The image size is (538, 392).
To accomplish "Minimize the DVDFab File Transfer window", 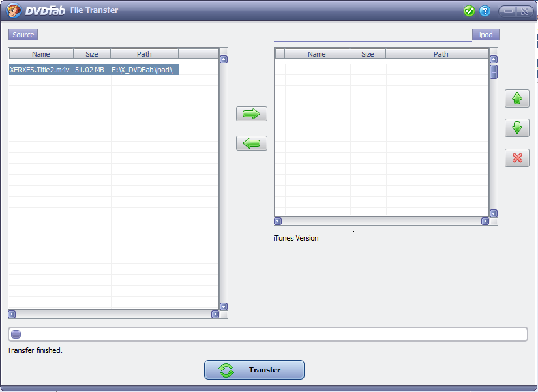I will (508, 11).
